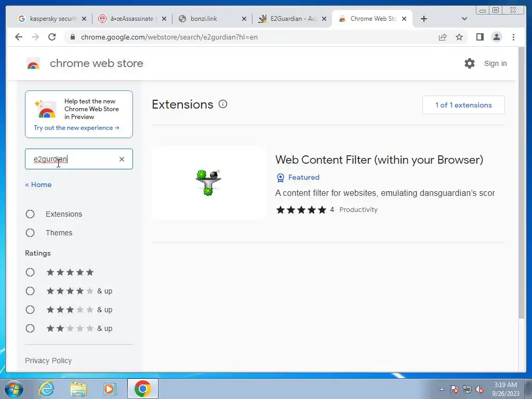Screen dimensions: 532x399
Task: Click the page vertical scrollbar
Action: point(522,183)
